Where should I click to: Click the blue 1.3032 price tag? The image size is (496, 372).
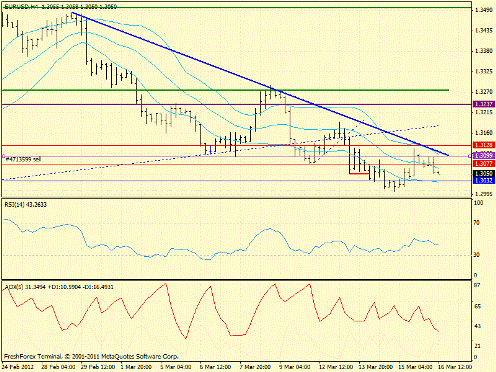pos(484,180)
